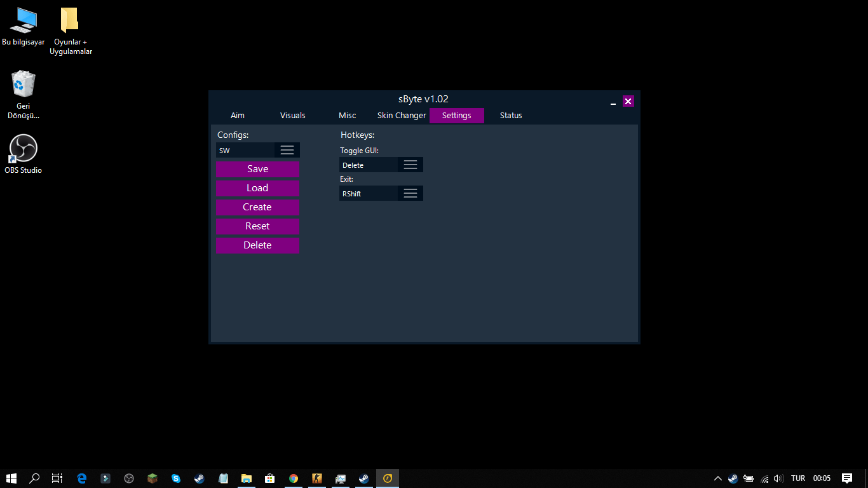Open the Counter-Strike taskbar icon
This screenshot has width=868, height=488.
317,478
